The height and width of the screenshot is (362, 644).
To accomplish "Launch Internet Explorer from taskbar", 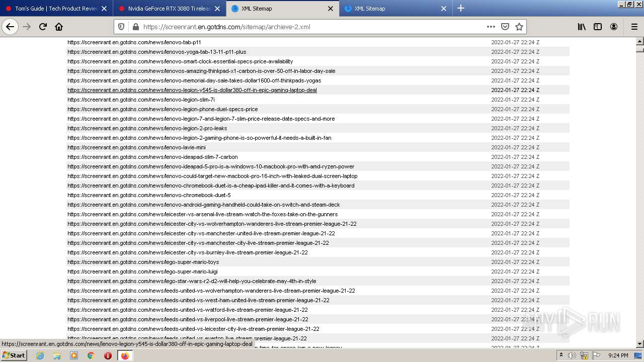I will tap(40, 355).
